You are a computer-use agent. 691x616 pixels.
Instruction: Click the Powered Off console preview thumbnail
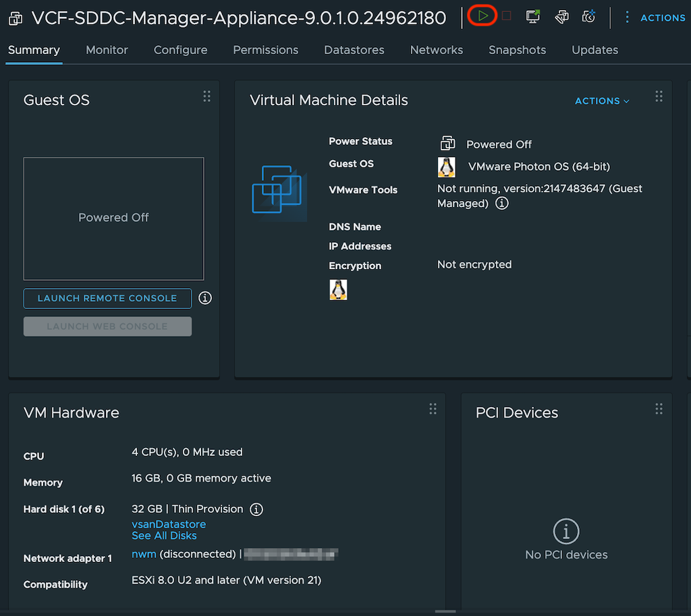[113, 219]
